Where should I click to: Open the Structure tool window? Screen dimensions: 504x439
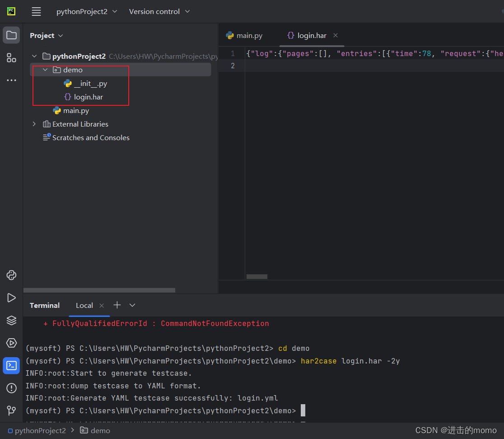click(x=11, y=58)
